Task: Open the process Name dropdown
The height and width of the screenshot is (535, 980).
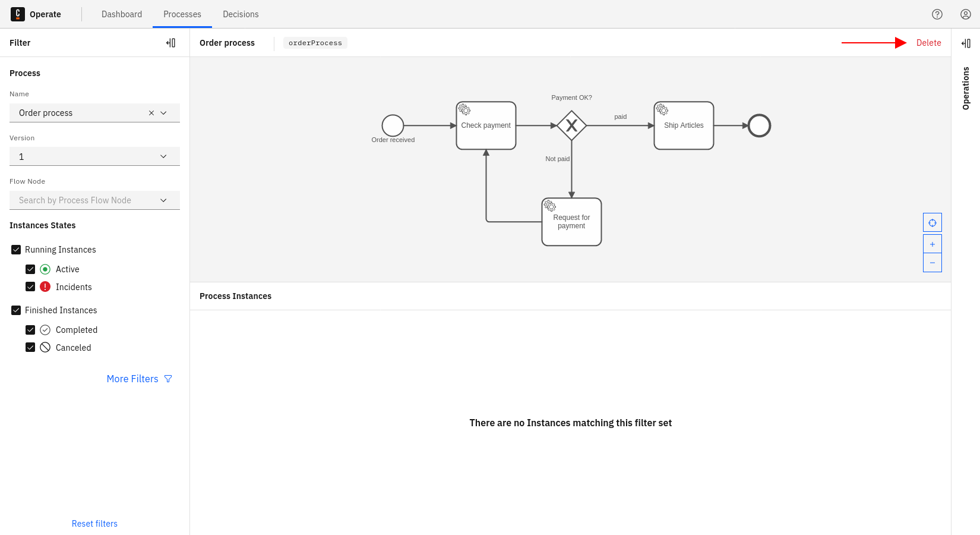Action: [164, 113]
